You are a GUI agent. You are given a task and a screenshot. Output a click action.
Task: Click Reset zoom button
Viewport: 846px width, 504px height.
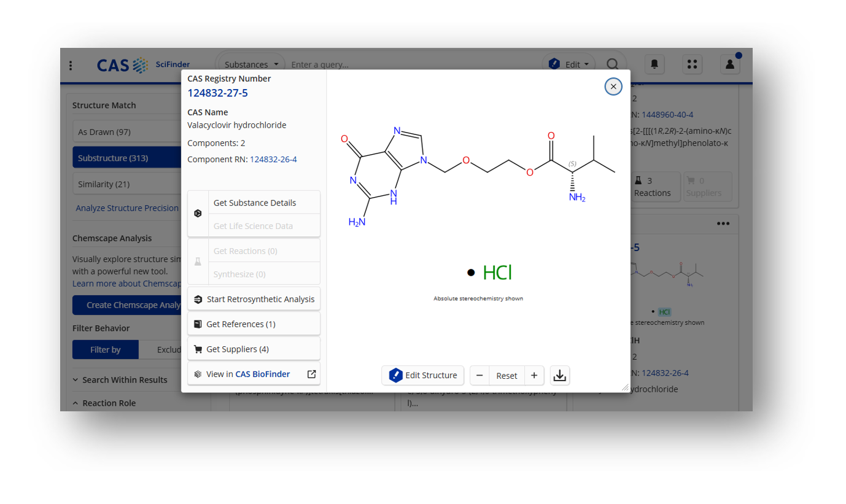click(507, 375)
